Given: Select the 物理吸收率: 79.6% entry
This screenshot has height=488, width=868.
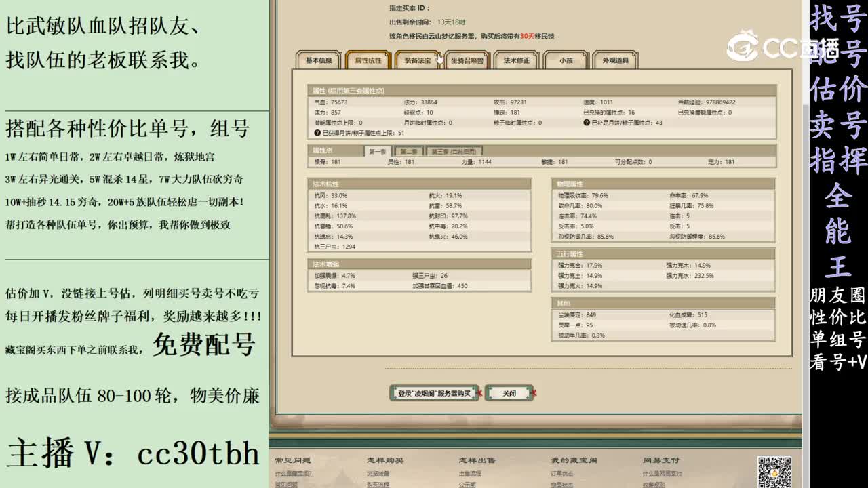Looking at the screenshot, I should pyautogui.click(x=583, y=196).
